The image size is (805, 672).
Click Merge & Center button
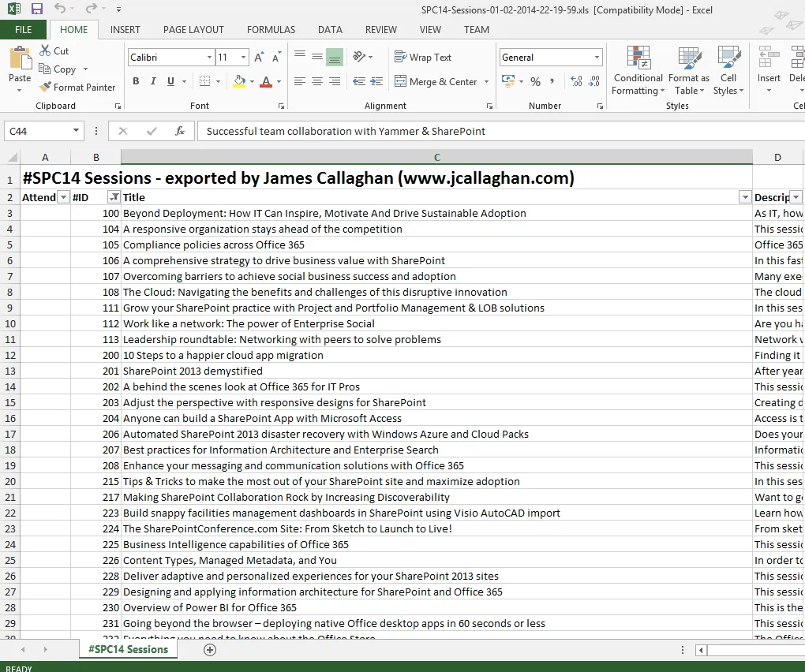click(436, 81)
